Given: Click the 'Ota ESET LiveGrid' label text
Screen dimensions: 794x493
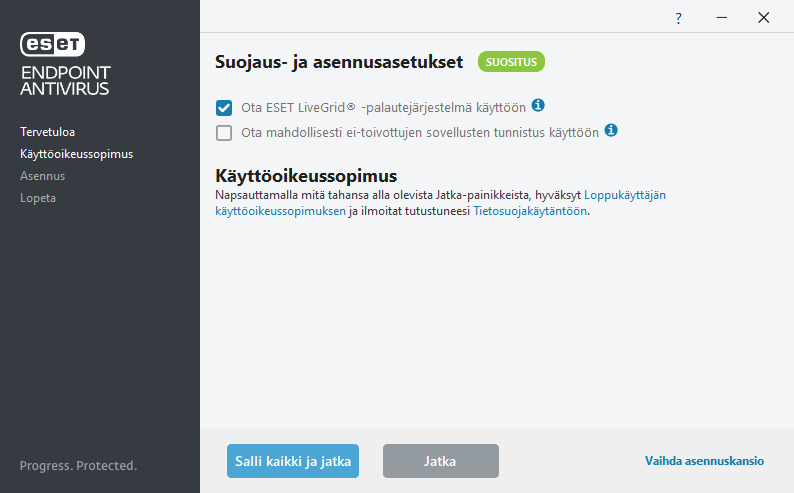Looking at the screenshot, I should 383,108.
